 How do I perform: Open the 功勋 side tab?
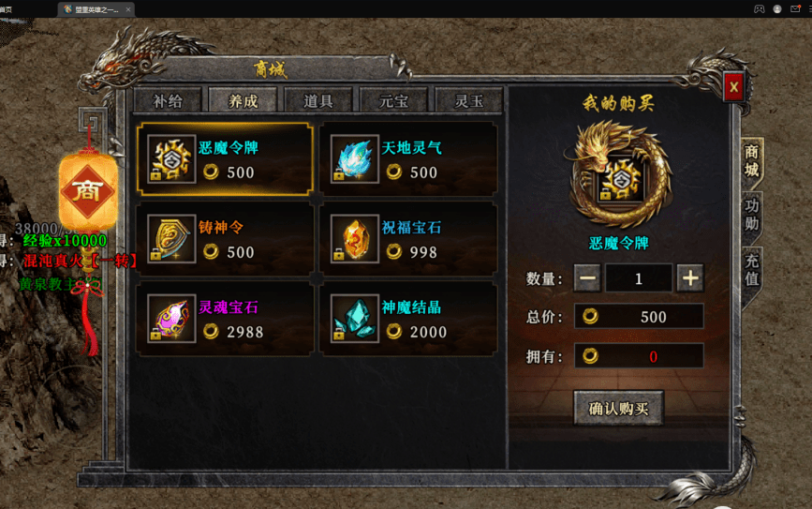pyautogui.click(x=751, y=215)
